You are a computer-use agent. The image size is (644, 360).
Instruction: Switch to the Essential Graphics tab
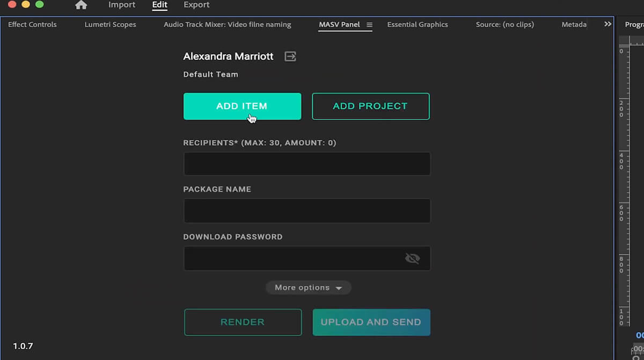(417, 24)
